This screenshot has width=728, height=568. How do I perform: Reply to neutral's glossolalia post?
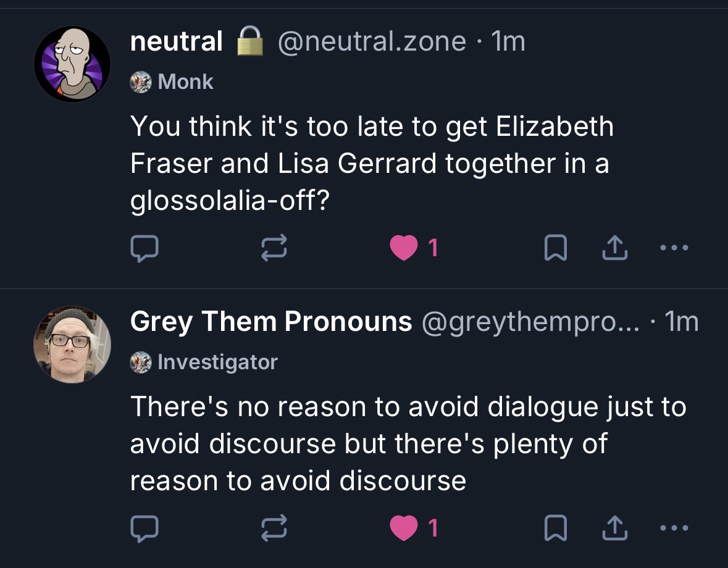point(144,248)
